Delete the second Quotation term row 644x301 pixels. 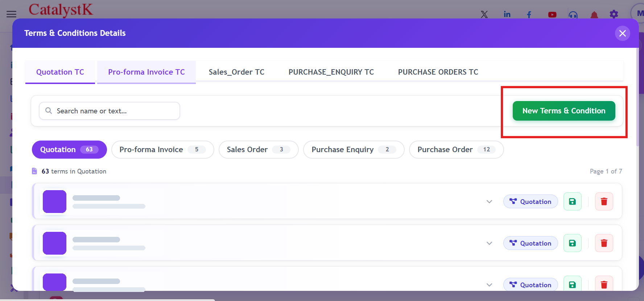[604, 243]
